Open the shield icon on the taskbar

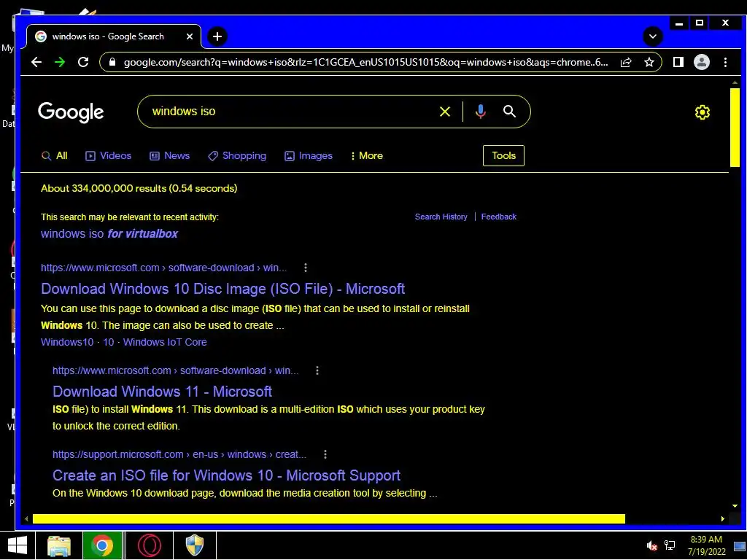(194, 545)
